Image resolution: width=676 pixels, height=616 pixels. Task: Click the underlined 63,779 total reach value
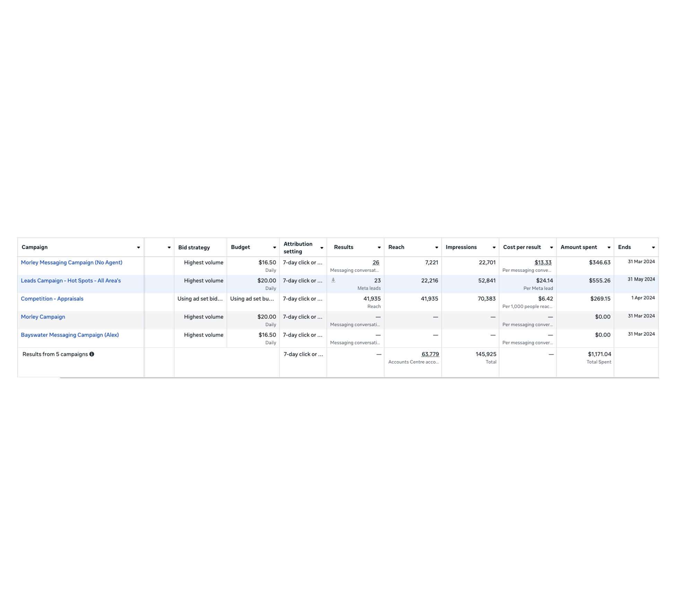(430, 354)
